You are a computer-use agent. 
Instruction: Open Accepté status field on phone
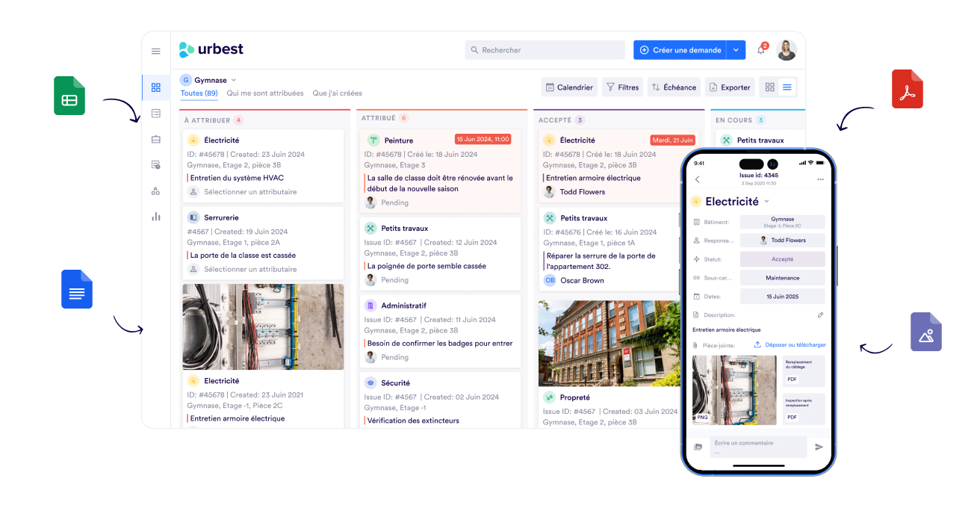tap(782, 259)
